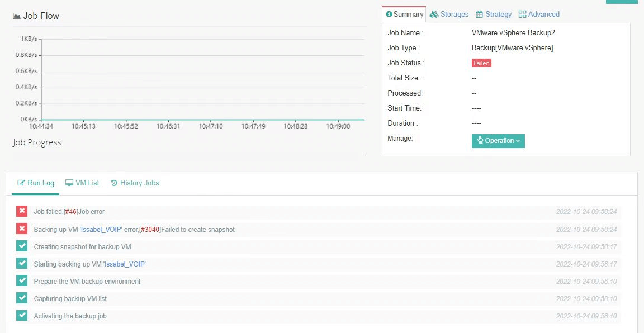The image size is (644, 333).
Task: Open the History Jobs tab
Action: [x=135, y=183]
